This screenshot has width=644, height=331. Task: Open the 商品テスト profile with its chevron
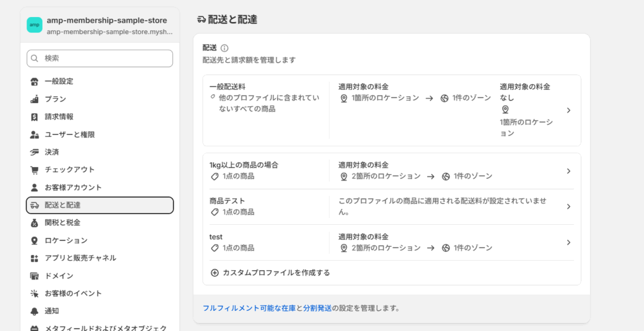(569, 207)
